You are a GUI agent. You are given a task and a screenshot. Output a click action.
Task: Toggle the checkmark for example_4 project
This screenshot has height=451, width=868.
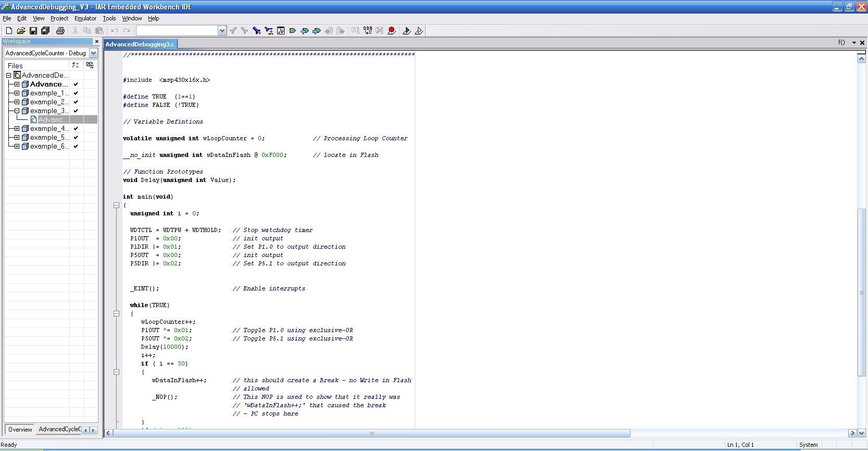point(76,129)
